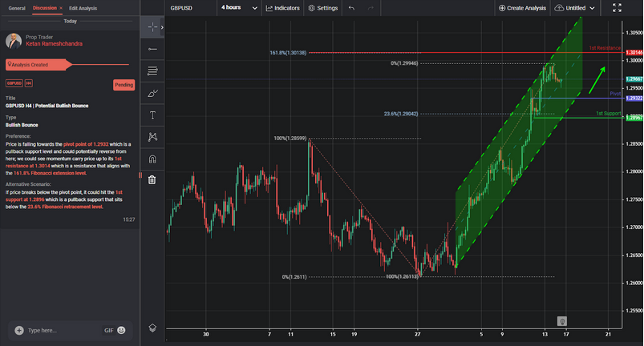Switch to the Edit Analysis tab
Viewport: 644px width, 346px height.
pos(83,8)
